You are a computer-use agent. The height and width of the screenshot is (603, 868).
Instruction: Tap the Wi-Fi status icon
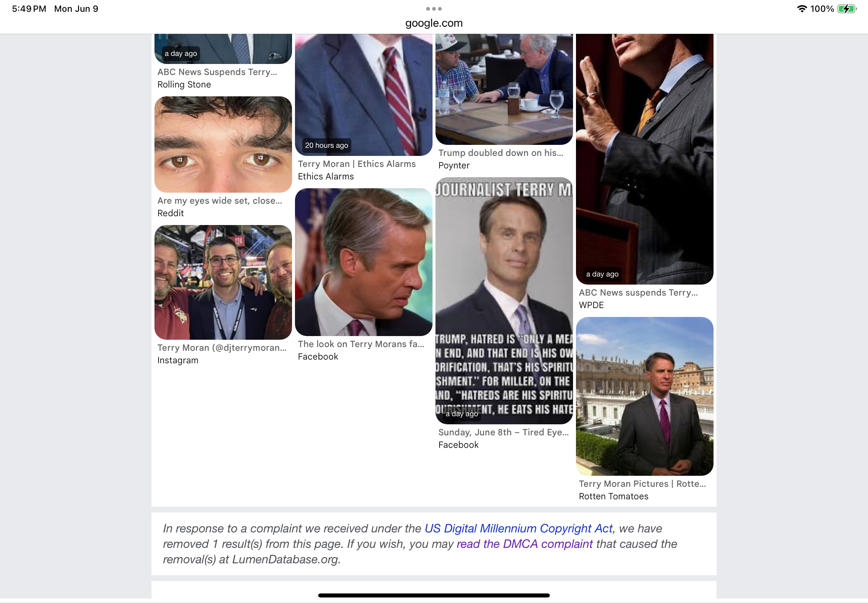tap(802, 9)
